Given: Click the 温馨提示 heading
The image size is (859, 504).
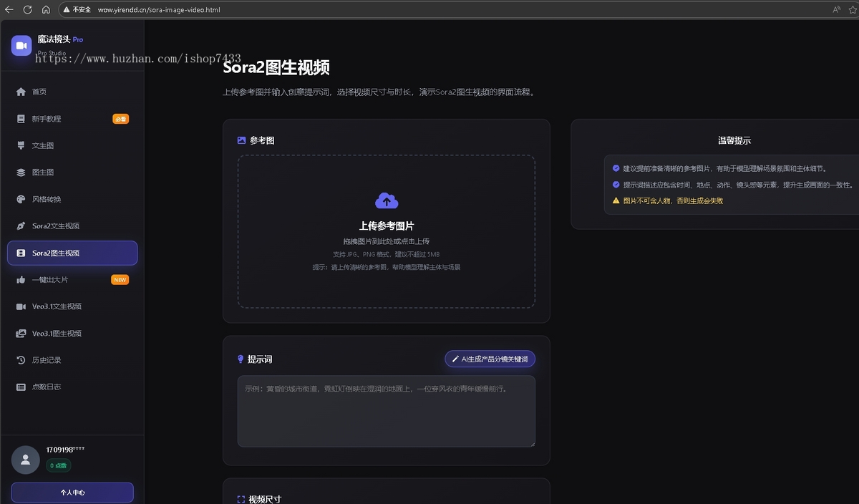Looking at the screenshot, I should point(734,140).
